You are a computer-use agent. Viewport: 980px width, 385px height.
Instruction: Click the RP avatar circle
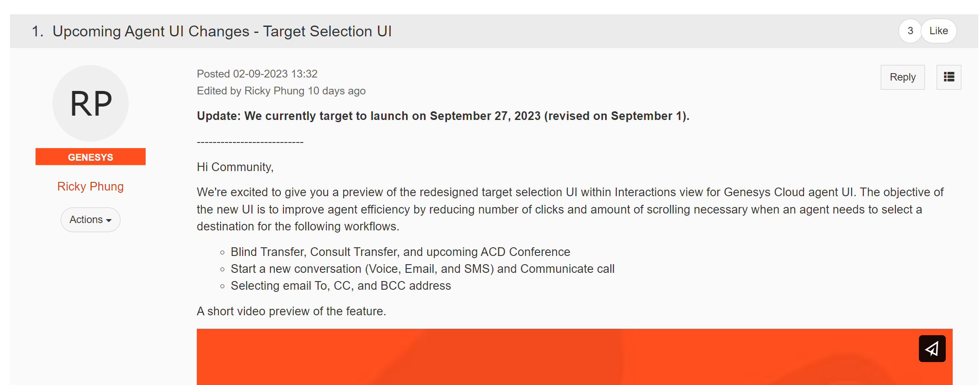point(91,103)
